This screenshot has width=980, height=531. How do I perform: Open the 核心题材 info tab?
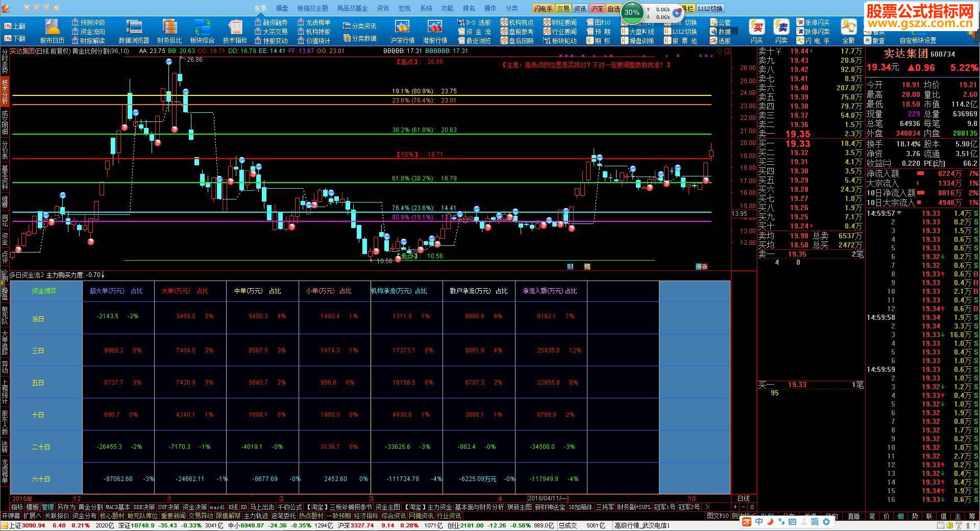112,516
